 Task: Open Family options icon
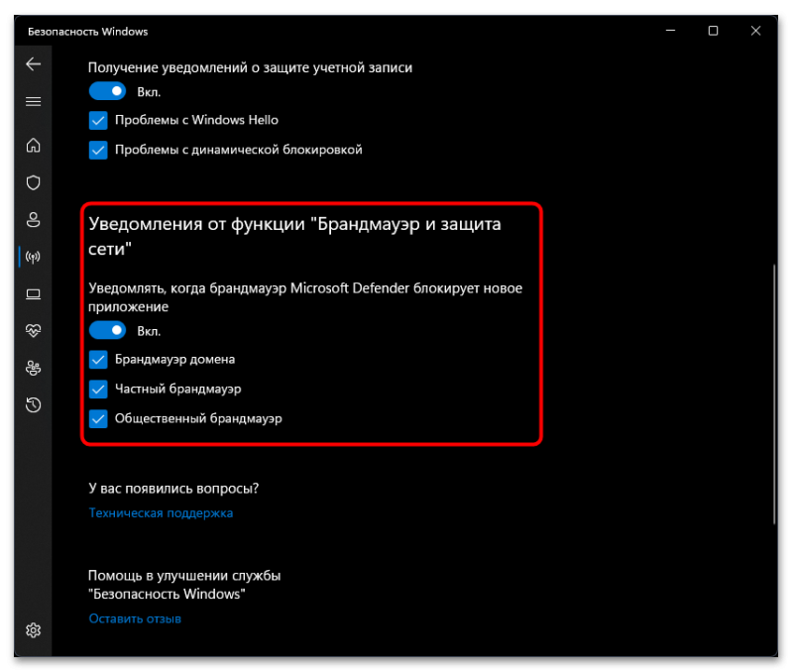[34, 368]
